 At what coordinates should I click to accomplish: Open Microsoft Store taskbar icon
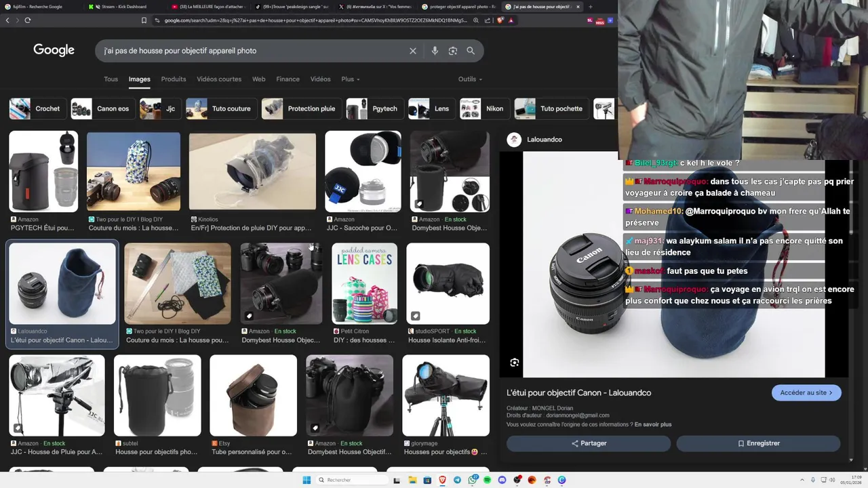pos(427,480)
